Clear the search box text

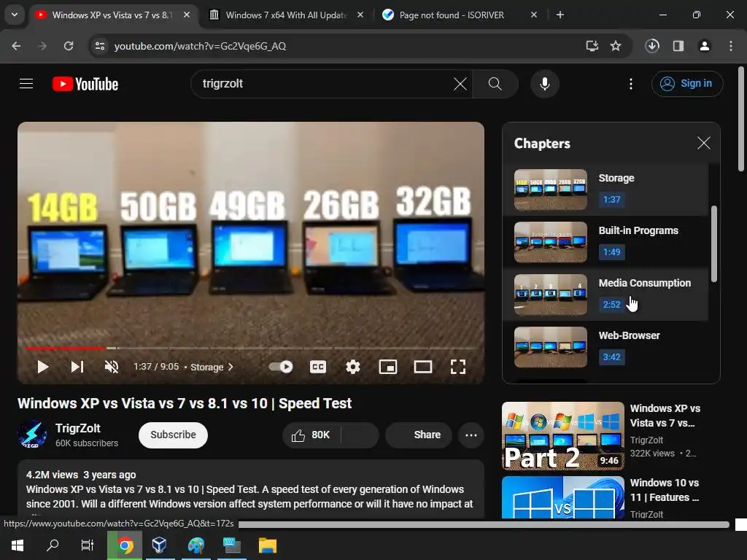[460, 84]
